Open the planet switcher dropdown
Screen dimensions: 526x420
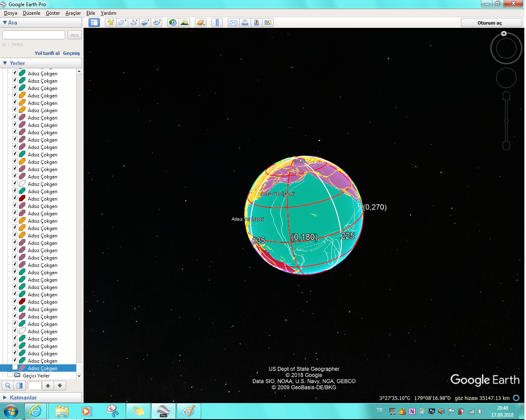coord(201,23)
